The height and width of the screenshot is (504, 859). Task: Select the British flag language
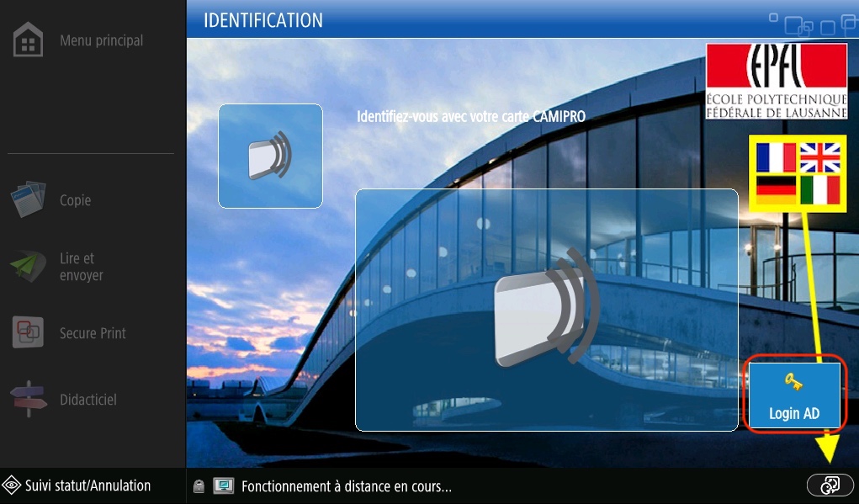[x=819, y=158]
